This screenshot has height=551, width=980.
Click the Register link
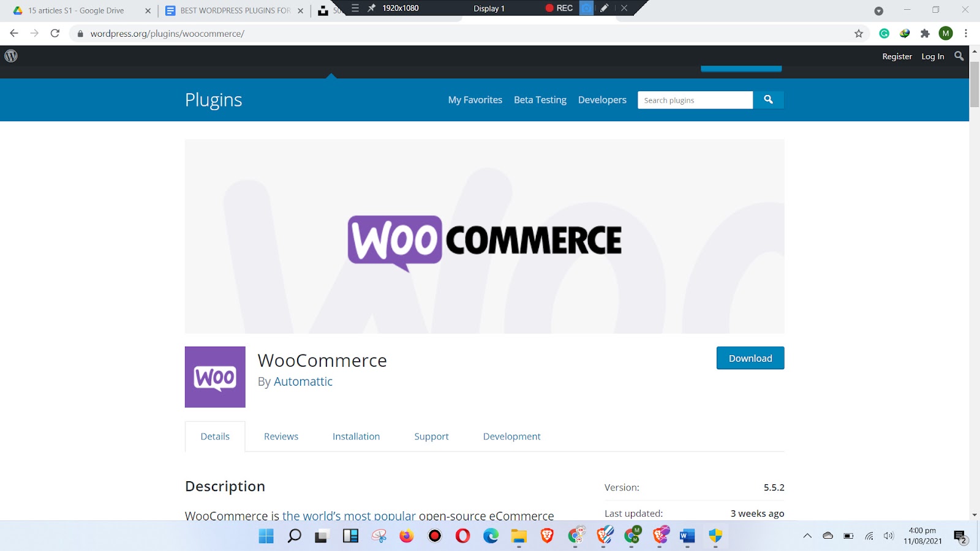click(x=897, y=56)
